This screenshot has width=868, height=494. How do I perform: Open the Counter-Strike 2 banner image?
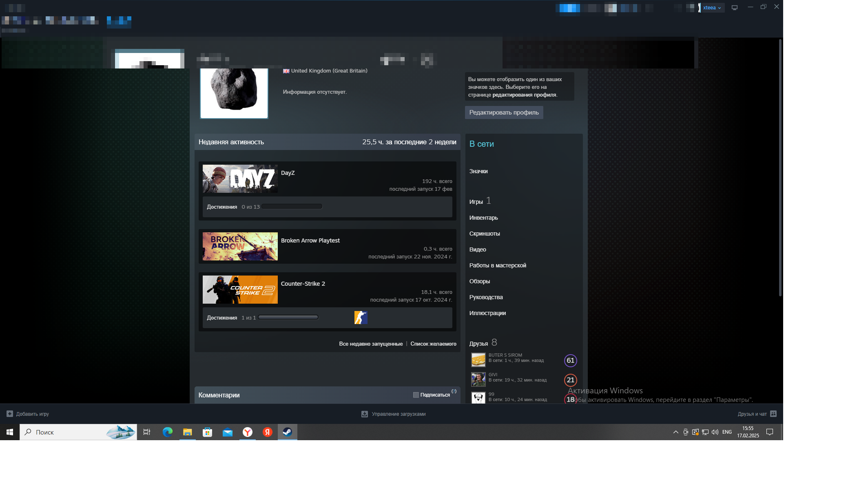pos(240,289)
